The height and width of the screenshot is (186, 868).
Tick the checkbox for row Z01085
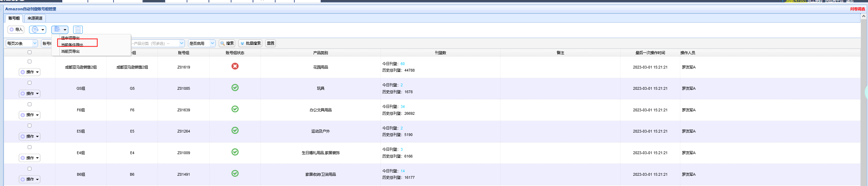pos(29,83)
